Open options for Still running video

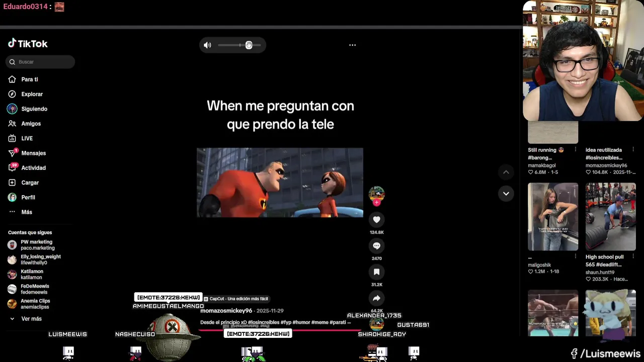576,150
